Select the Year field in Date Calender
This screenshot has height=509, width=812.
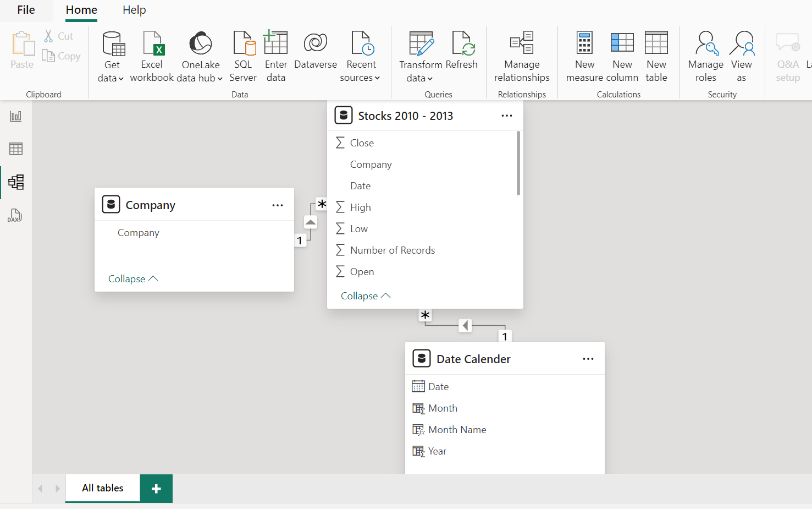505,451
